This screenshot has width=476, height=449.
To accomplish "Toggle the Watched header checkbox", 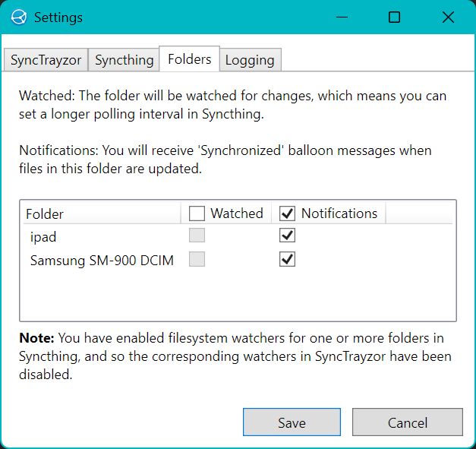I will 197,213.
